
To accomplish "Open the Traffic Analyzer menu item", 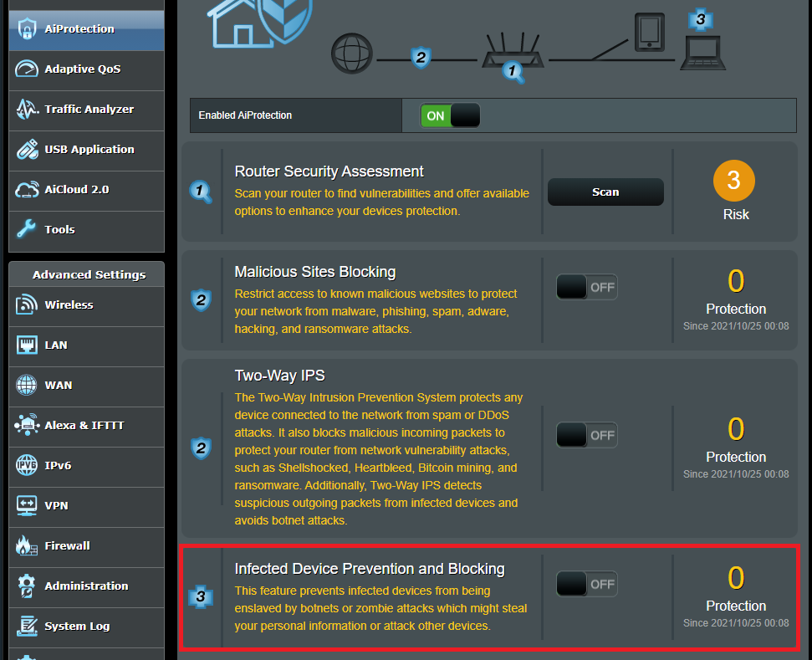I will click(x=86, y=110).
